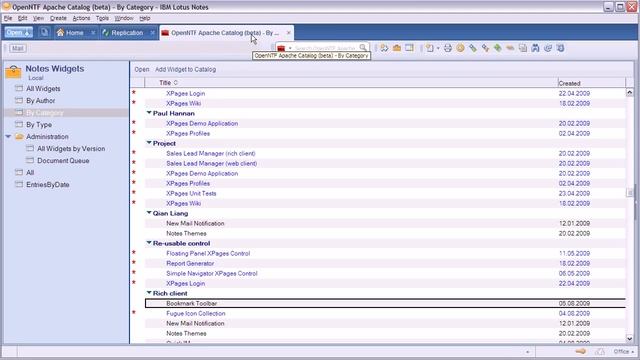Image resolution: width=640 pixels, height=360 pixels.
Task: Click the scroll down arrow of the view
Action: (x=629, y=338)
